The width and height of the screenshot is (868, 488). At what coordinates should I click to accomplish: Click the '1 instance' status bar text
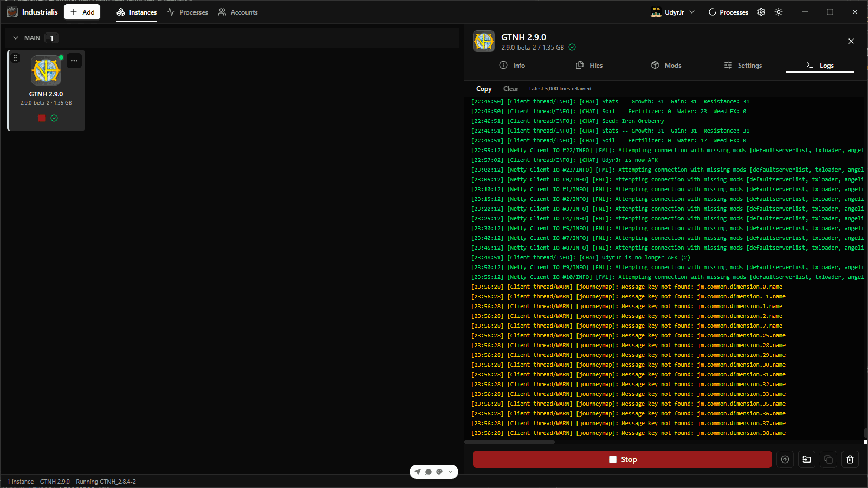point(21,482)
